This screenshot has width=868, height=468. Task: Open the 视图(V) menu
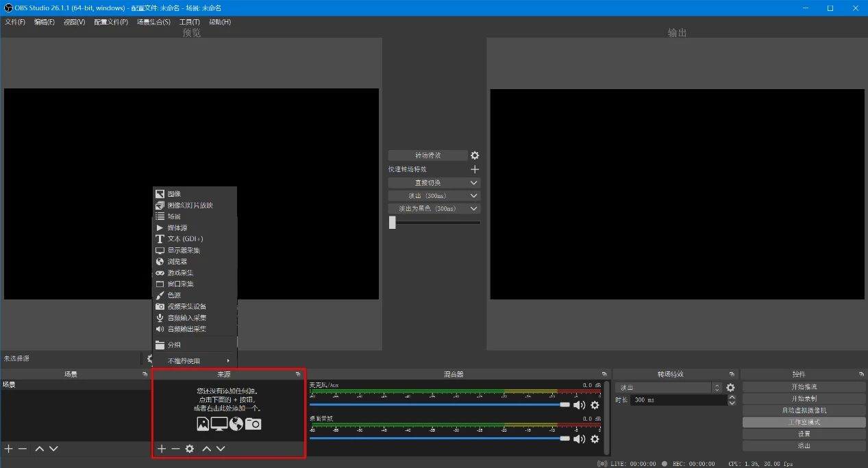pos(74,22)
